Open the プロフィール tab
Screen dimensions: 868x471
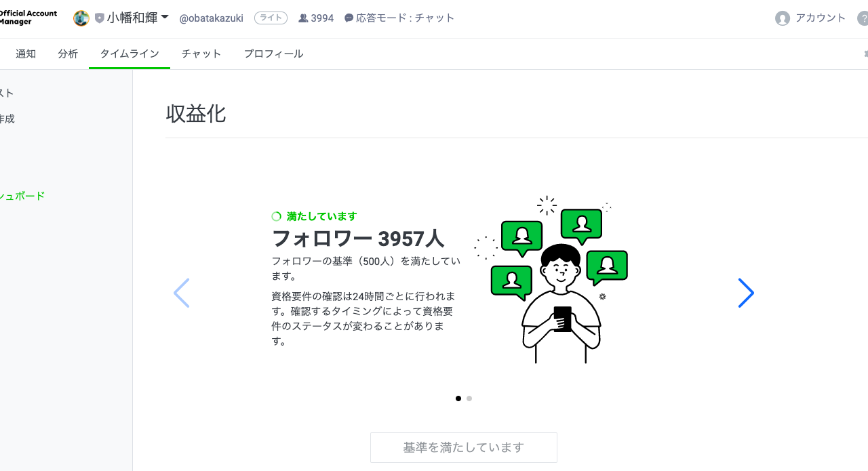coord(273,54)
